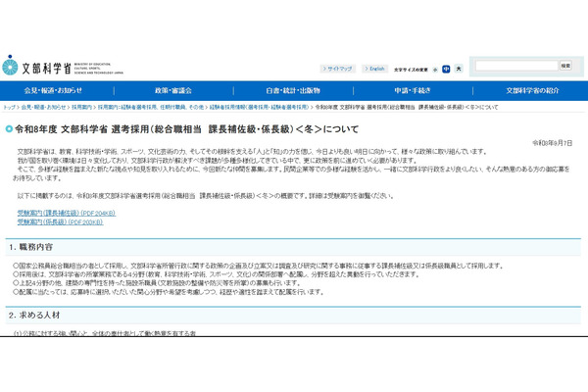Viewport: 588px width, 392px height.
Task: Open the 文部科学省の紹介 menu
Action: click(532, 90)
